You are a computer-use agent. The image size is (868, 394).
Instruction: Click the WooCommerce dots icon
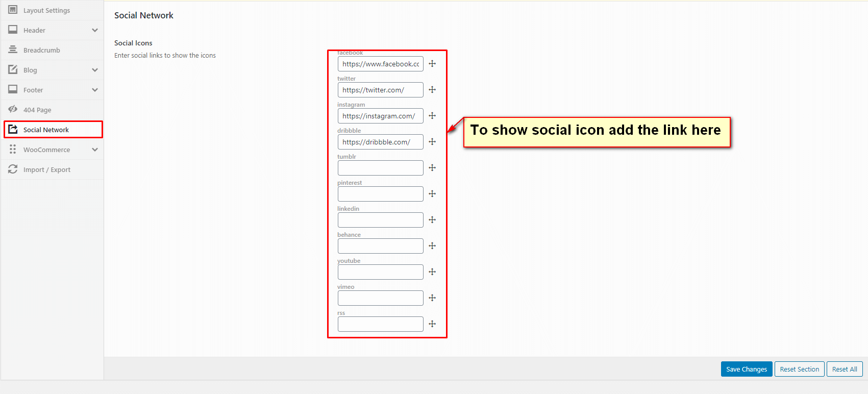coord(13,149)
